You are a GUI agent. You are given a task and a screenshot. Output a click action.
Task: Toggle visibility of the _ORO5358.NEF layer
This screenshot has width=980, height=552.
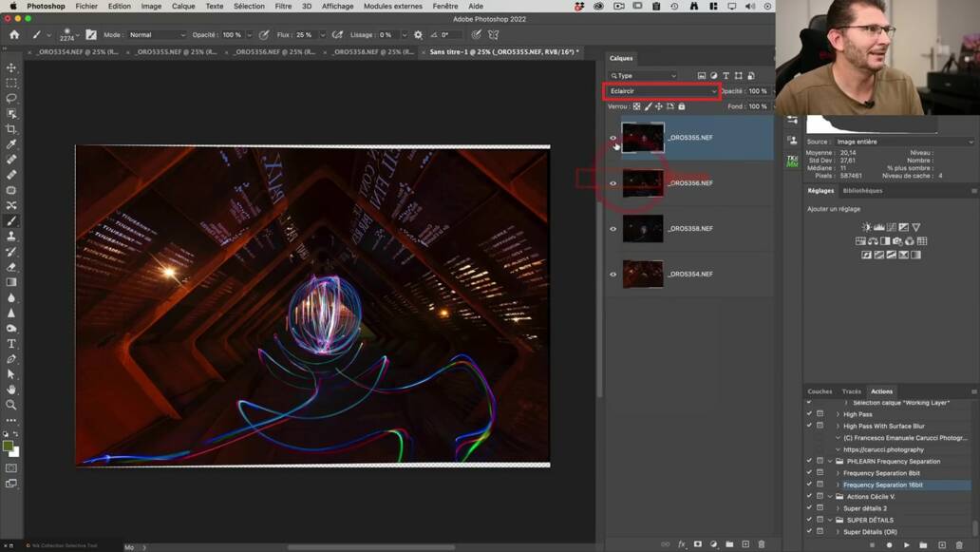point(612,228)
